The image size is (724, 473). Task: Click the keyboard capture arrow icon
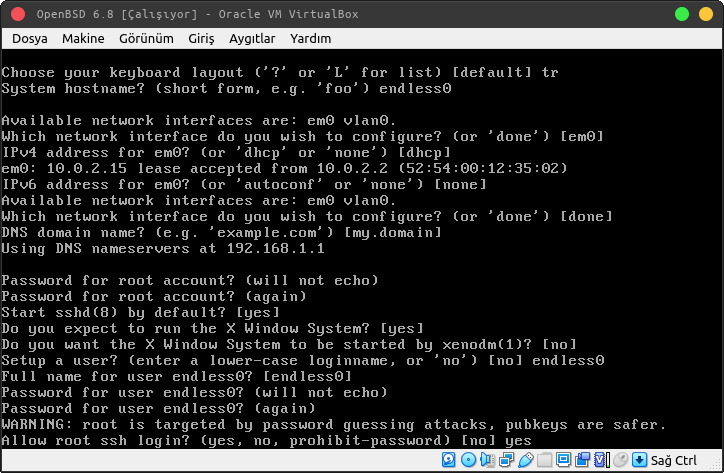639,460
